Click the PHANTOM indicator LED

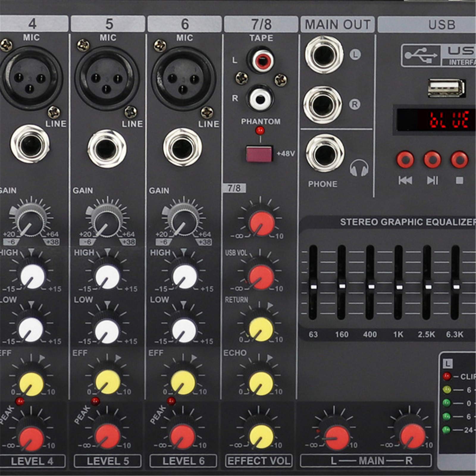coord(260,130)
